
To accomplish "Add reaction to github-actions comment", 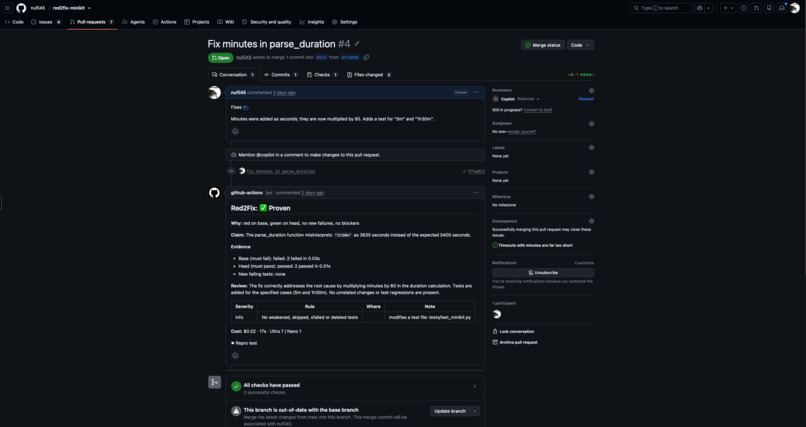I will click(x=235, y=355).
